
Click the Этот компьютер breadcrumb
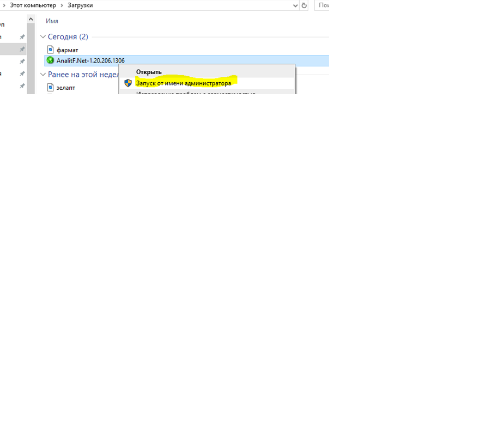point(33,5)
